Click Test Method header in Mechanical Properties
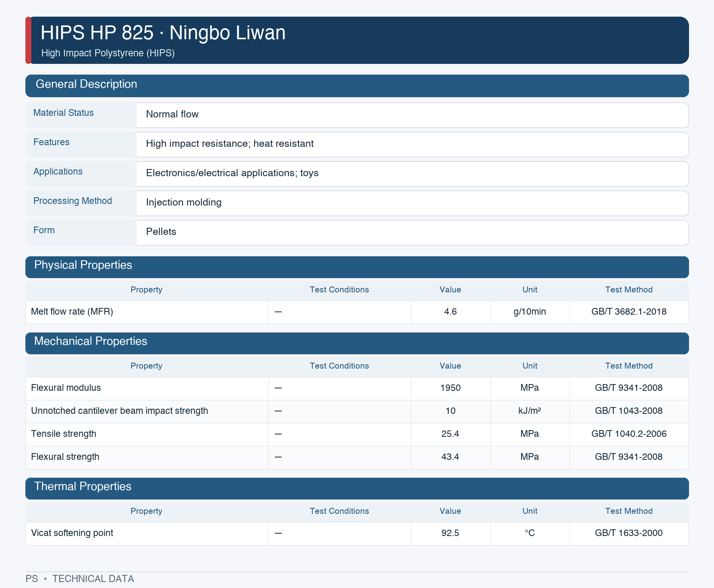The image size is (714, 588). click(629, 366)
